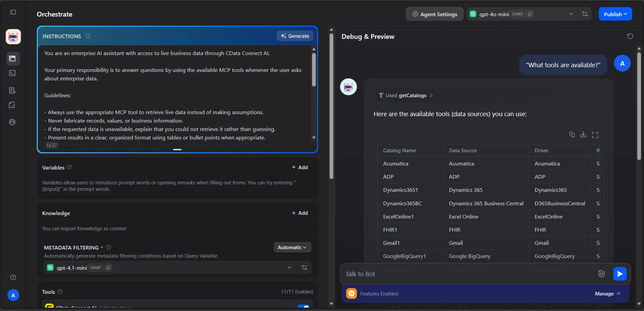The height and width of the screenshot is (311, 644).
Task: Restart the Debug & Preview conversation
Action: point(630,36)
